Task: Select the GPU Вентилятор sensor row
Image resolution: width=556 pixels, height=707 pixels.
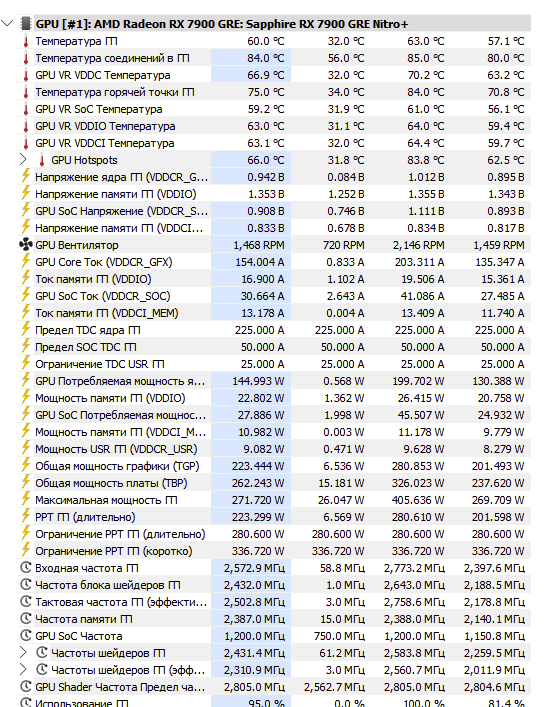Action: (x=275, y=245)
